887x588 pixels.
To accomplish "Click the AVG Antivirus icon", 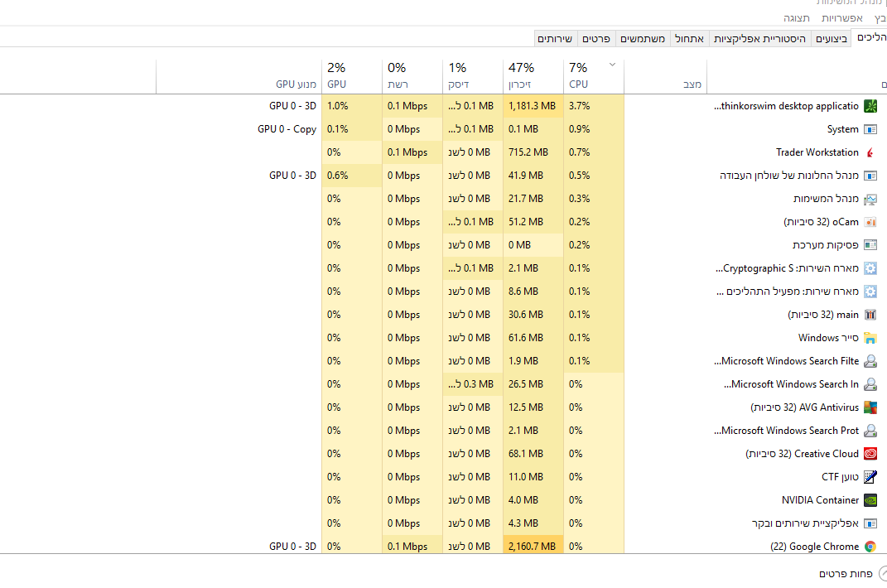I will tap(870, 407).
